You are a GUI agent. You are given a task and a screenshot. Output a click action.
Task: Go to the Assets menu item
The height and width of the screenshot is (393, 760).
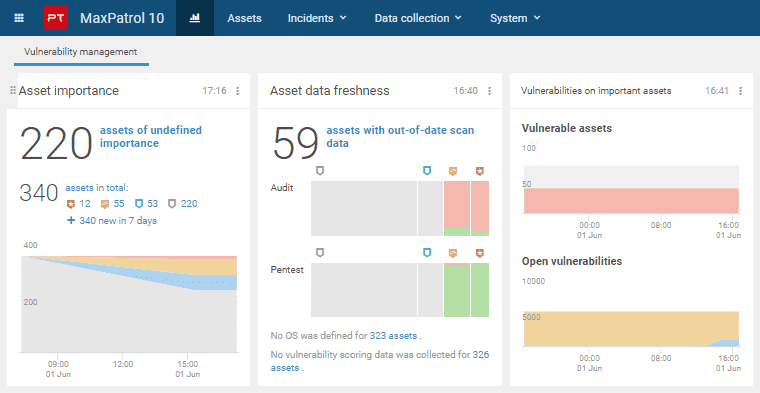point(244,18)
